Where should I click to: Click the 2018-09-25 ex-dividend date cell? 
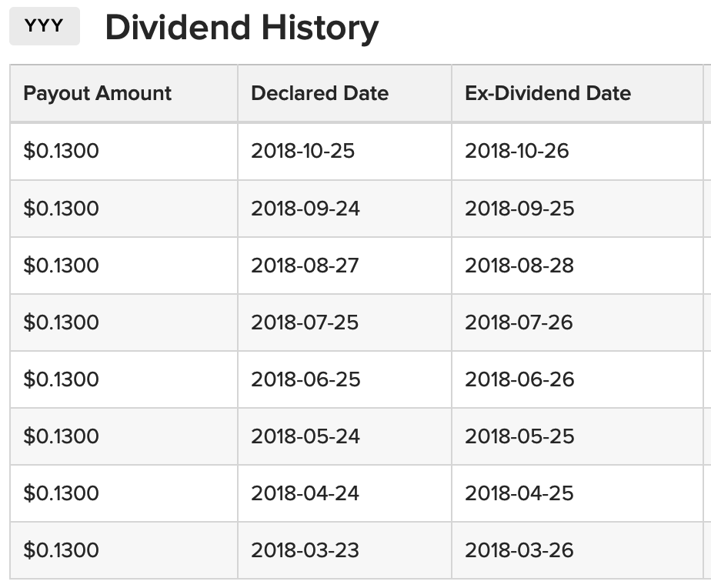(x=519, y=209)
